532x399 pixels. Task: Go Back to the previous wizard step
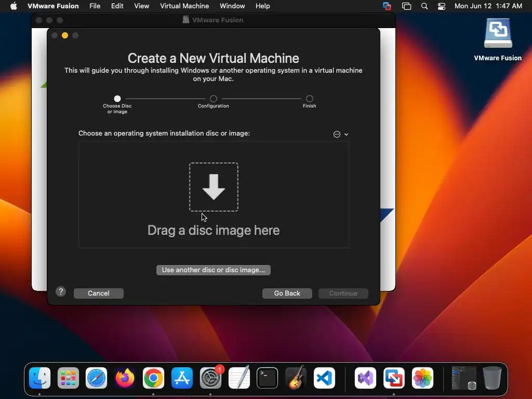[x=287, y=293]
